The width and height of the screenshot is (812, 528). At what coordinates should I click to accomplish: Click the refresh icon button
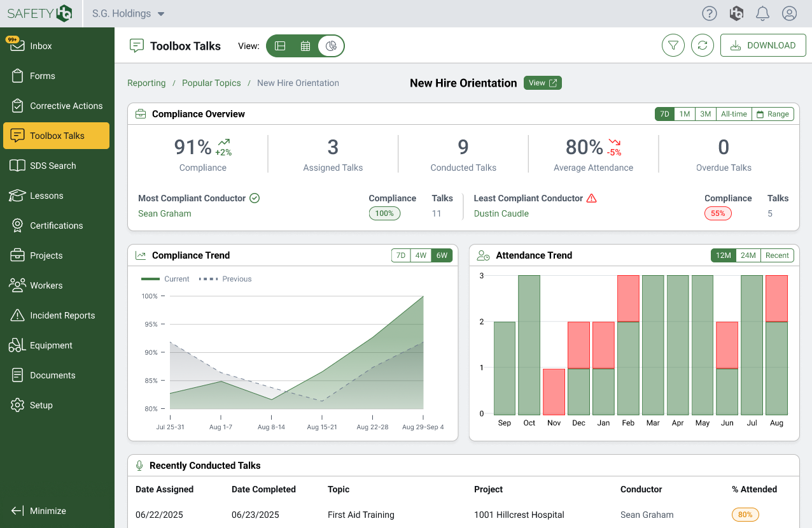[x=703, y=46]
